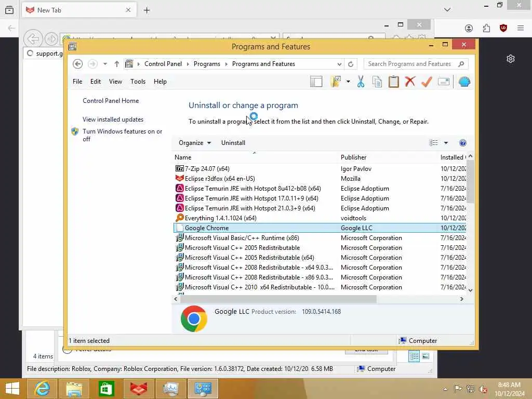Select the Google Chrome entry
This screenshot has height=399, width=532.
320,228
